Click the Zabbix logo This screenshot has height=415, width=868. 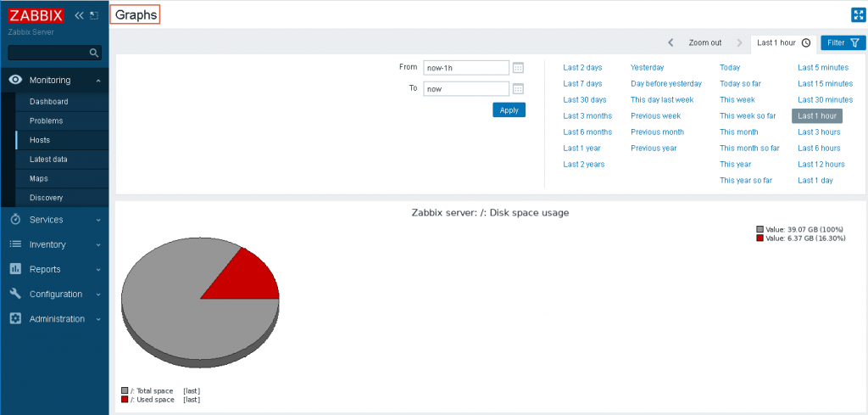(x=36, y=15)
